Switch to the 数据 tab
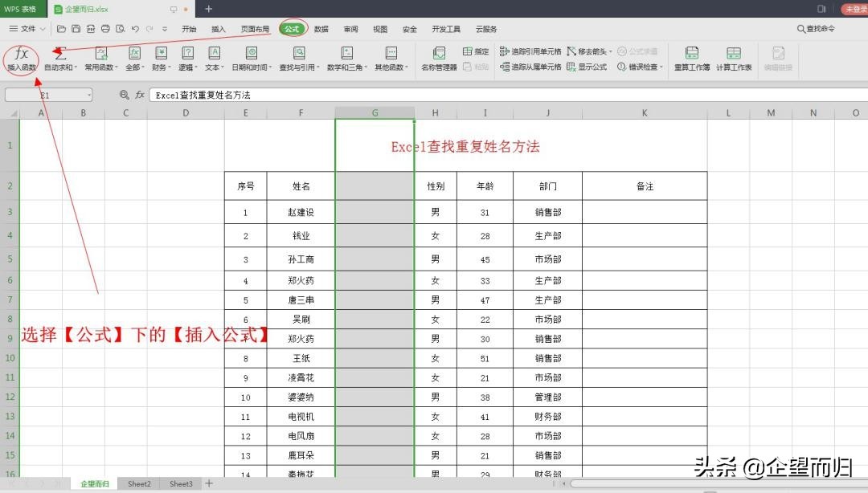 tap(321, 29)
